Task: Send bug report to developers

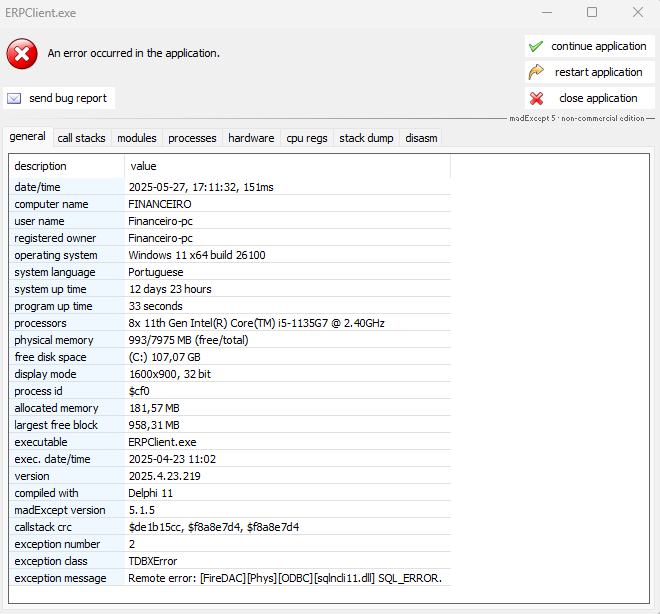Action: click(67, 98)
